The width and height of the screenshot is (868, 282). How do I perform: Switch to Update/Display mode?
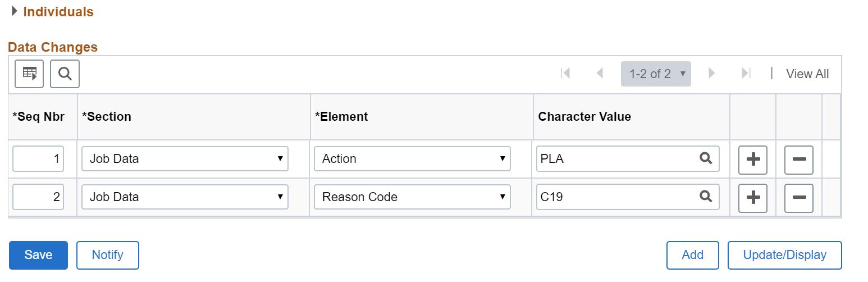click(x=784, y=255)
